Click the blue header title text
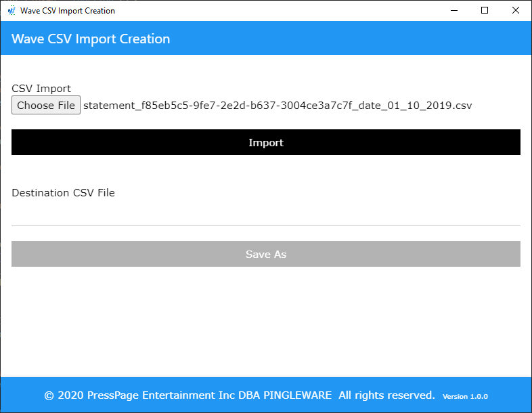The height and width of the screenshot is (413, 532). pos(91,39)
